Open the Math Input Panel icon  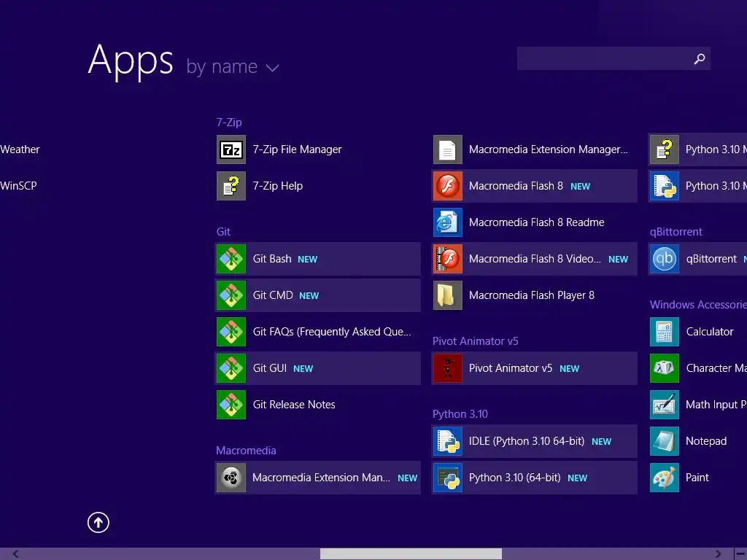pos(664,404)
